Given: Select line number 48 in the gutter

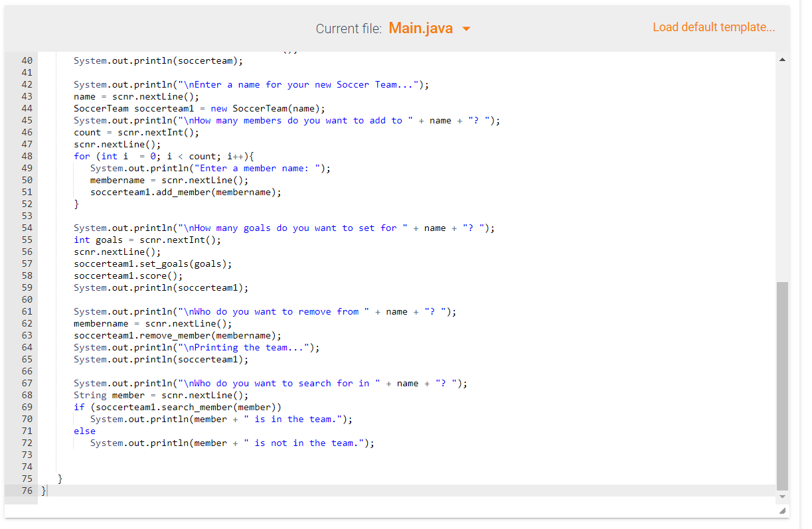Looking at the screenshot, I should 27,156.
